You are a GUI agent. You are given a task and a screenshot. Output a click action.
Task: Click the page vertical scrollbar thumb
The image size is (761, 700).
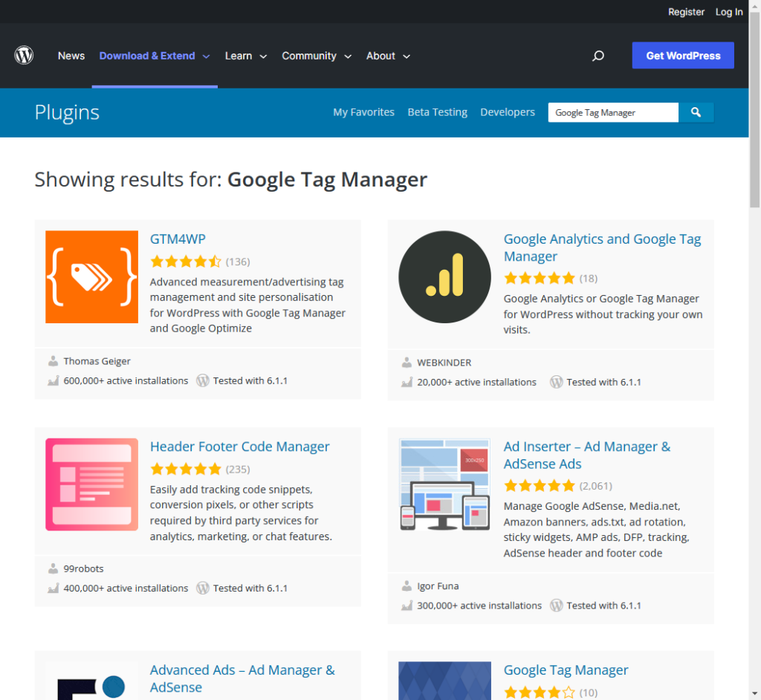click(x=755, y=110)
